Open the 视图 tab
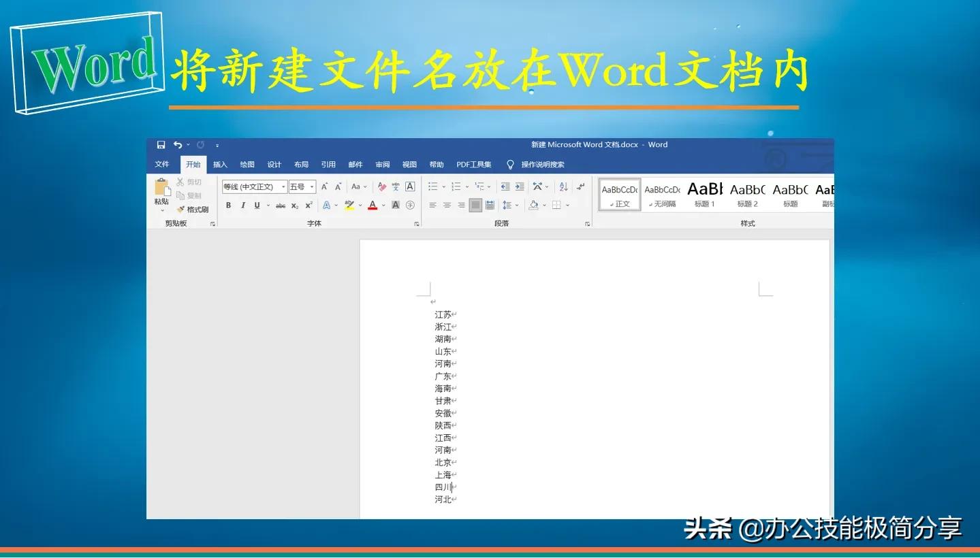Viewport: 980px width, 558px height. pos(409,165)
